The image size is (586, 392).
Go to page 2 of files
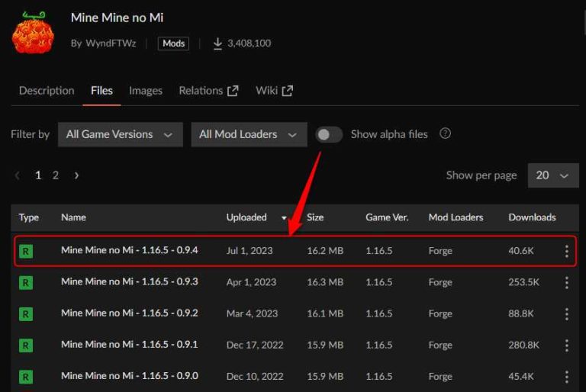click(55, 175)
